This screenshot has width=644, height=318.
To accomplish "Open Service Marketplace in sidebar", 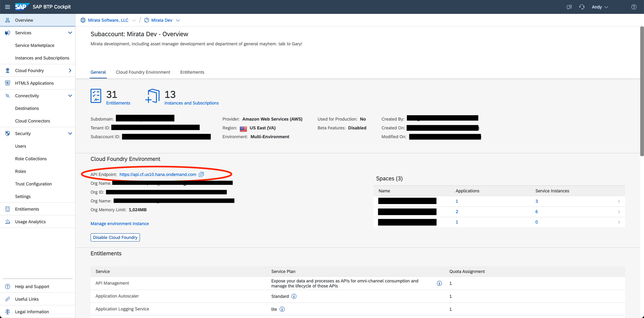I will click(x=35, y=45).
